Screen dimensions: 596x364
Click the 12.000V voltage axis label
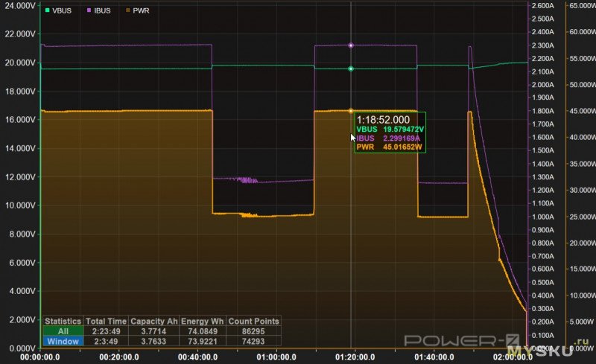(x=20, y=177)
